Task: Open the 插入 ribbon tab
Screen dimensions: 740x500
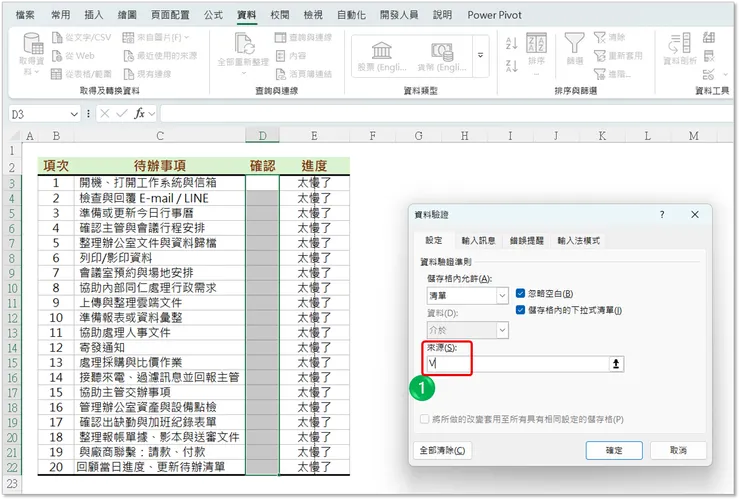Action: [x=93, y=15]
